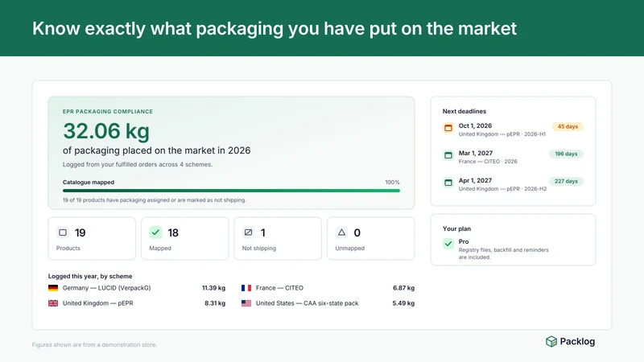The image size is (644, 362).
Task: Click the Packlog brand name
Action: pos(577,341)
